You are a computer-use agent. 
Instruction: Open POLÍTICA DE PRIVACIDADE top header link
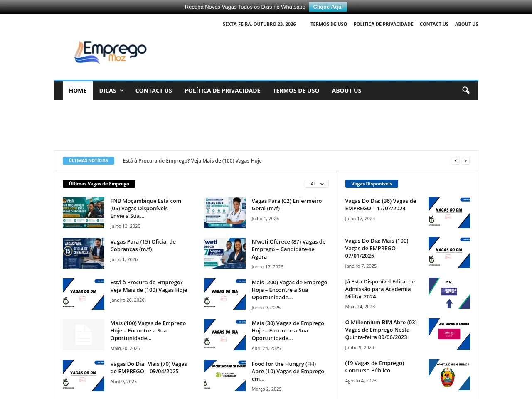tap(383, 24)
